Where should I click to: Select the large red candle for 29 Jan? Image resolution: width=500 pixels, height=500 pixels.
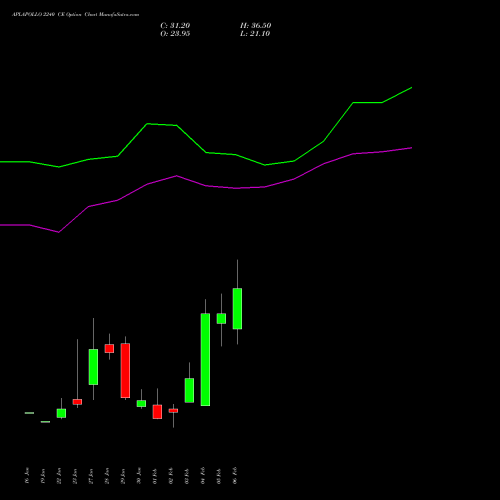coord(125,370)
